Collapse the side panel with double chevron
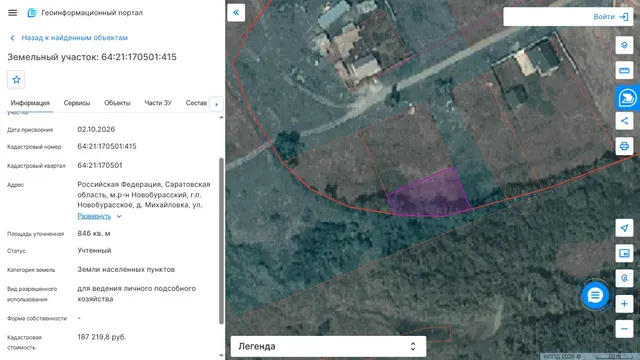Screen dimensions: 640x360 [x=236, y=13]
